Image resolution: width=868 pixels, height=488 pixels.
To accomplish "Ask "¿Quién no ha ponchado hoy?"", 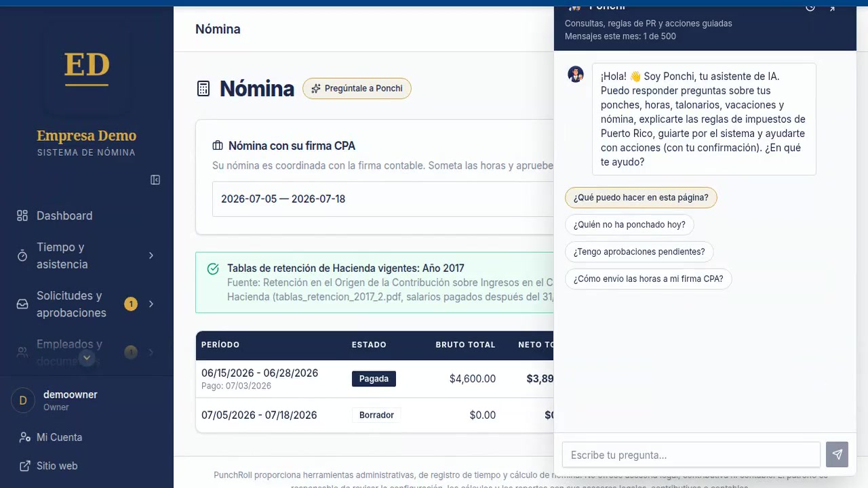I will pos(629,224).
